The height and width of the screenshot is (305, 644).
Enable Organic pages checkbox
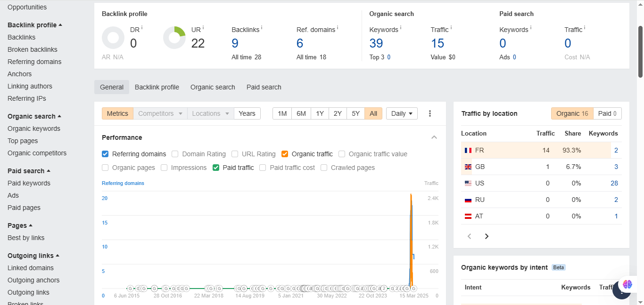tap(105, 168)
